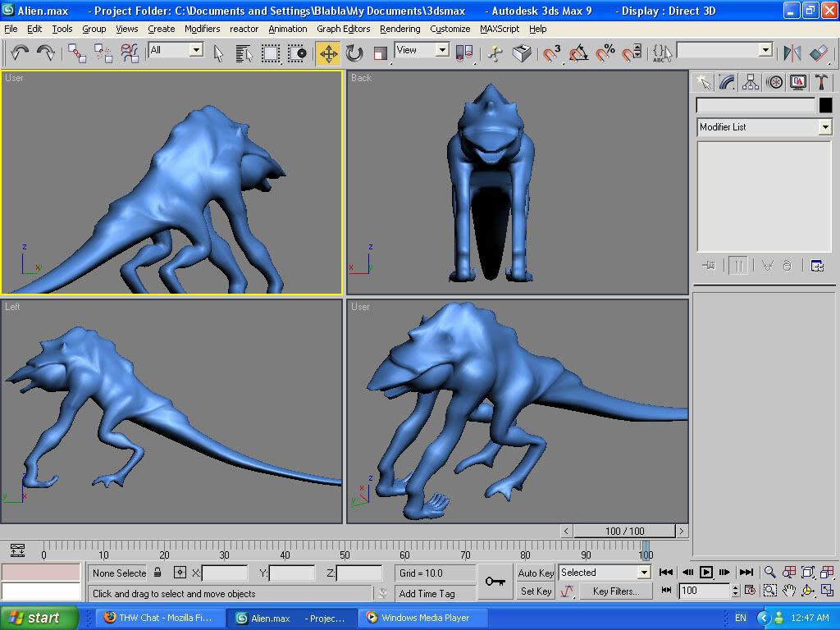Toggle Set Key animation mode
The height and width of the screenshot is (630, 840).
536,591
